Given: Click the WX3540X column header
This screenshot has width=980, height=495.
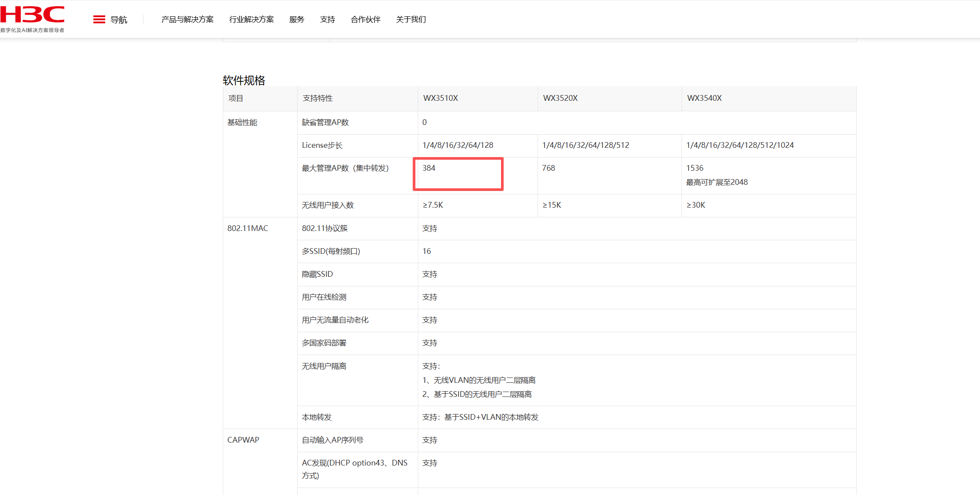Looking at the screenshot, I should 704,98.
